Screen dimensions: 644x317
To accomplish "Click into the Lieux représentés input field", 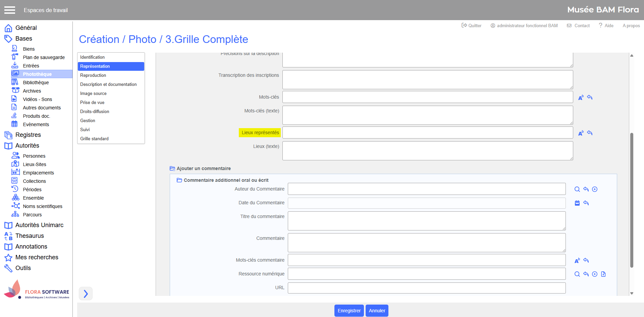I will (427, 133).
